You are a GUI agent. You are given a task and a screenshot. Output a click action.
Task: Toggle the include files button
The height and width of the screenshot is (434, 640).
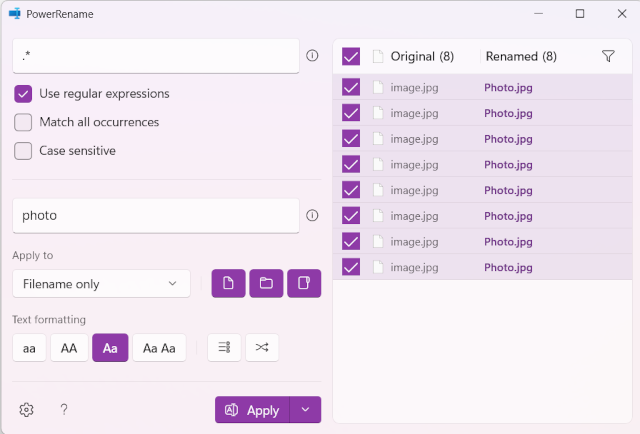coord(228,283)
